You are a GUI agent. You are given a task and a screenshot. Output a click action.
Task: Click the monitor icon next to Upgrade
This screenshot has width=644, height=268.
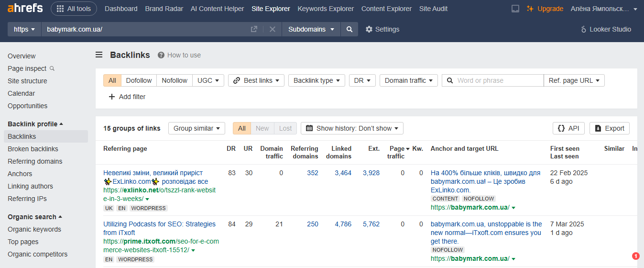(x=515, y=9)
